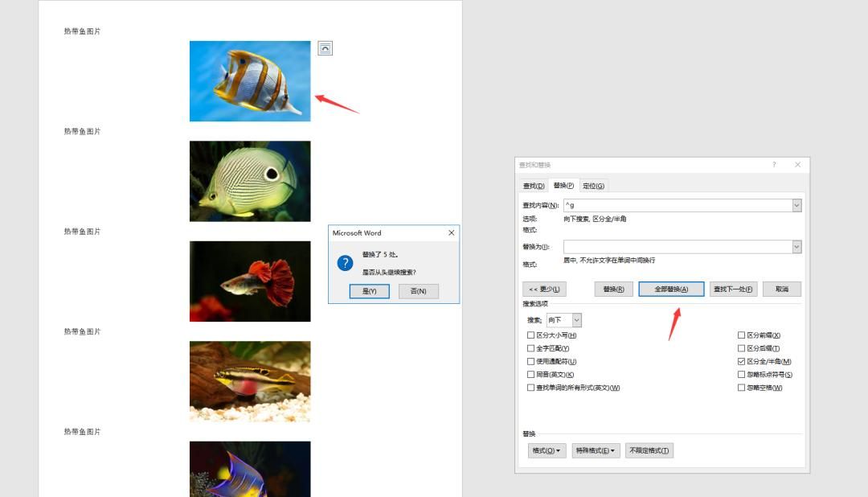
Task: Select the striped butterflyfish picture in the document
Action: (x=250, y=81)
